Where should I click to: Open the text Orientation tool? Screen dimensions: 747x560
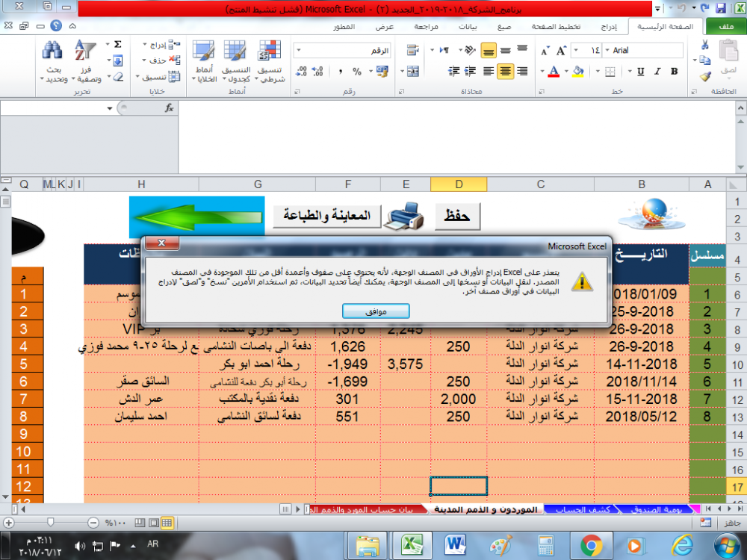470,50
